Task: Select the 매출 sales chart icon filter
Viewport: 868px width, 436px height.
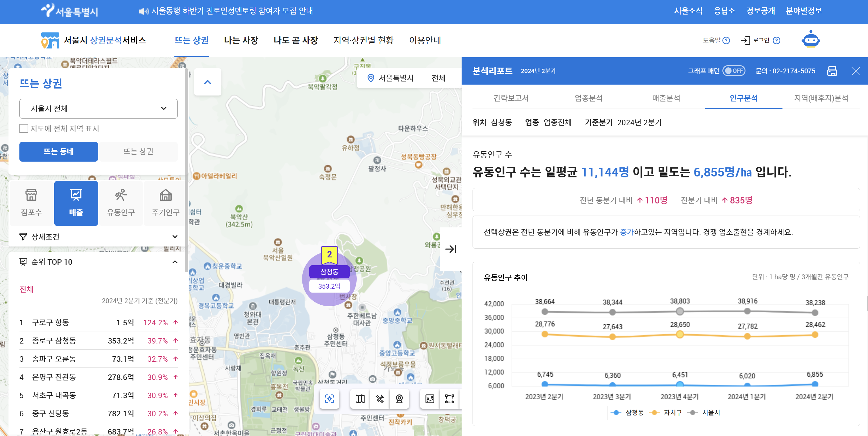Action: 76,203
